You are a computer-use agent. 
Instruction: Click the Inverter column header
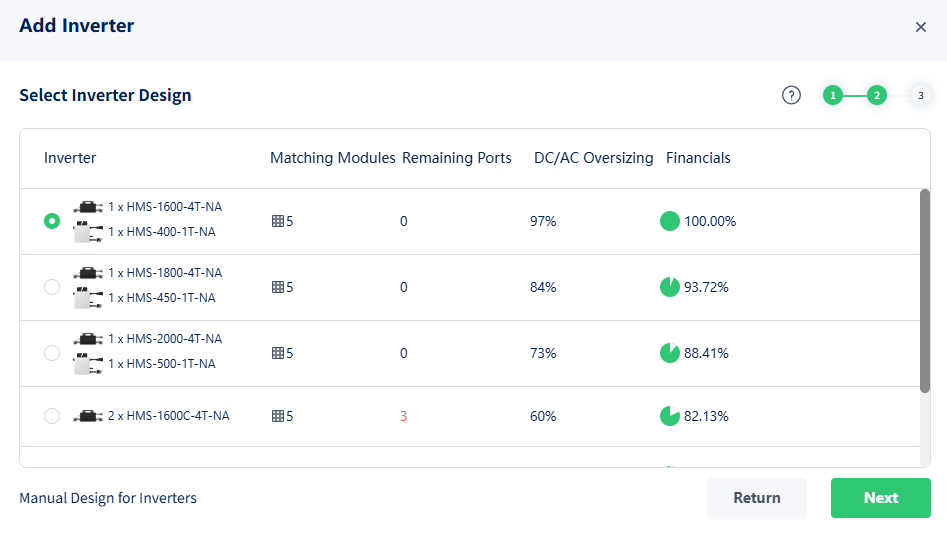70,158
